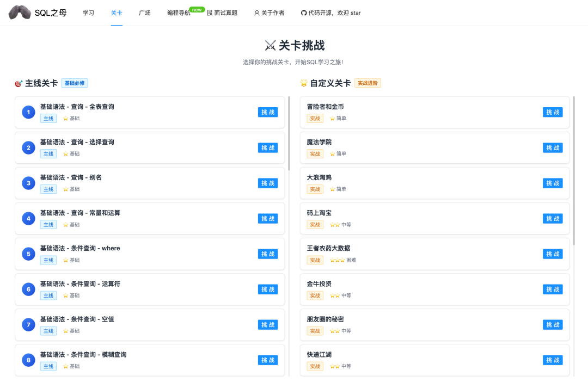Click the 挑战 button for 冒险者和金币

[x=553, y=112]
